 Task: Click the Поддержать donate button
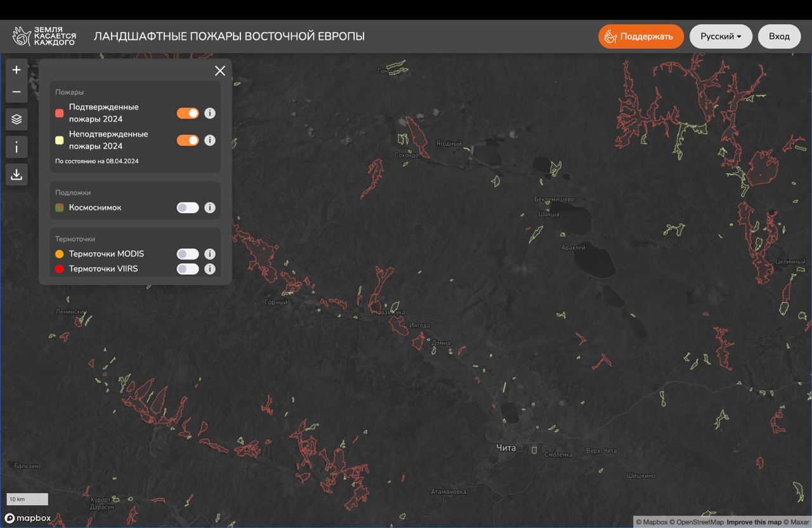(641, 36)
